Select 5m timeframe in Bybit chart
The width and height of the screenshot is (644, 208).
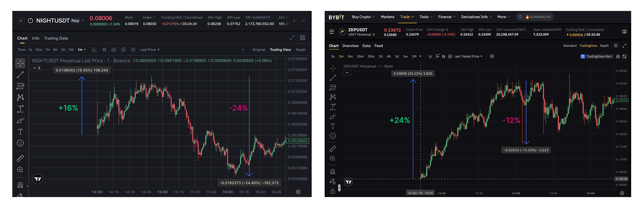point(350,56)
